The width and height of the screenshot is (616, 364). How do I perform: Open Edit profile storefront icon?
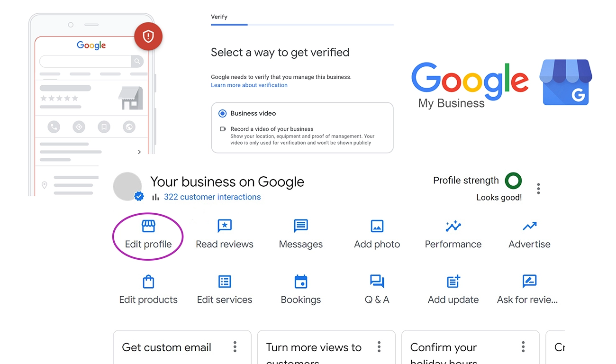(148, 226)
